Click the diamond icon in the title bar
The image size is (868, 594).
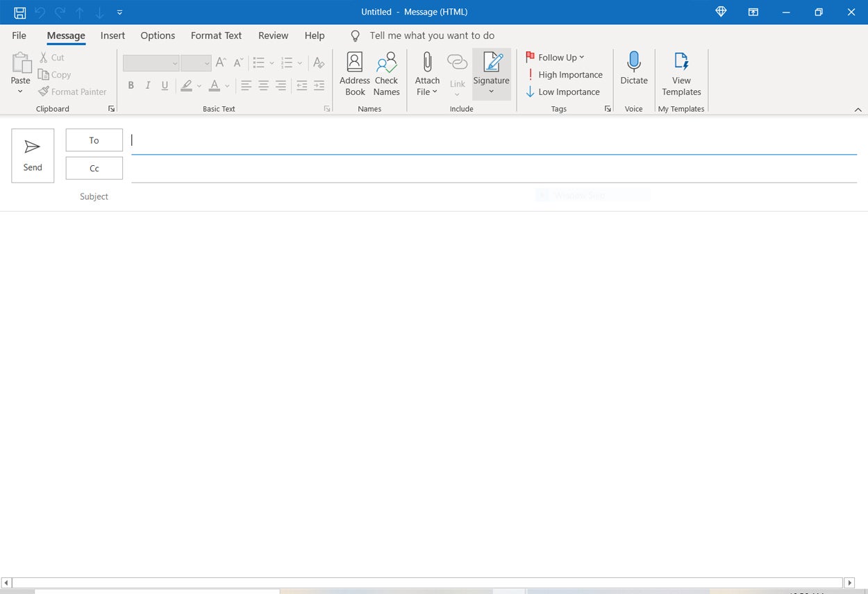[721, 12]
